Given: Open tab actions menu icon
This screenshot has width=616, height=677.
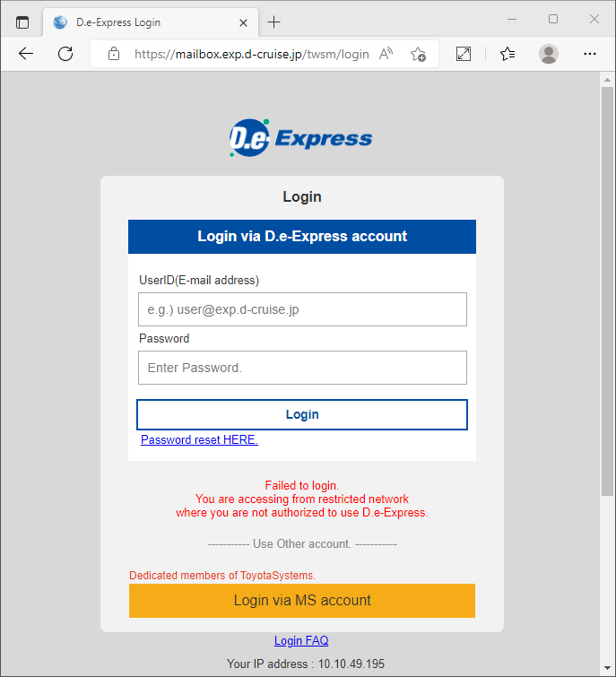Looking at the screenshot, I should (22, 22).
